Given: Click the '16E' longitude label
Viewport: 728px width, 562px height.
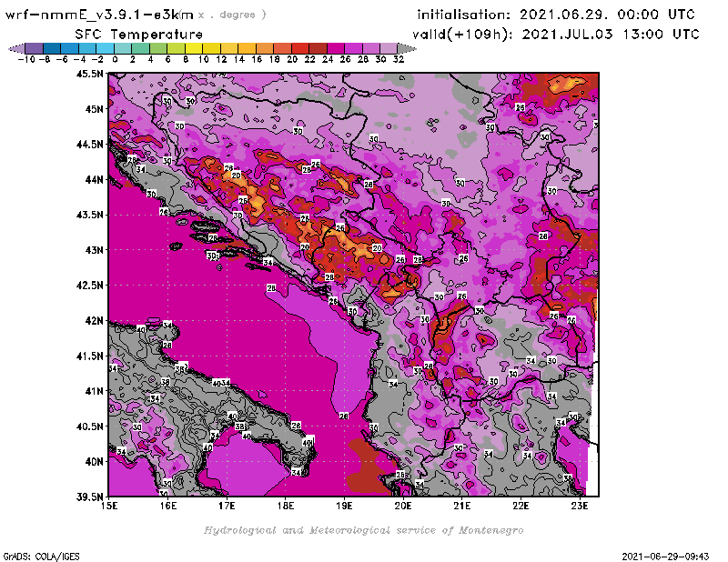Looking at the screenshot, I should point(167,506).
